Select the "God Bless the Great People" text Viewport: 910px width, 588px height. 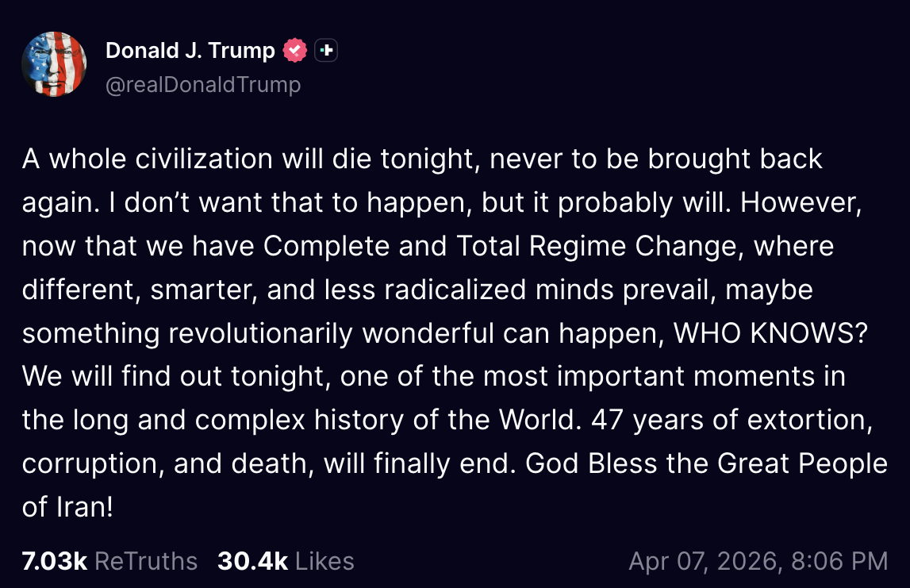(706, 463)
